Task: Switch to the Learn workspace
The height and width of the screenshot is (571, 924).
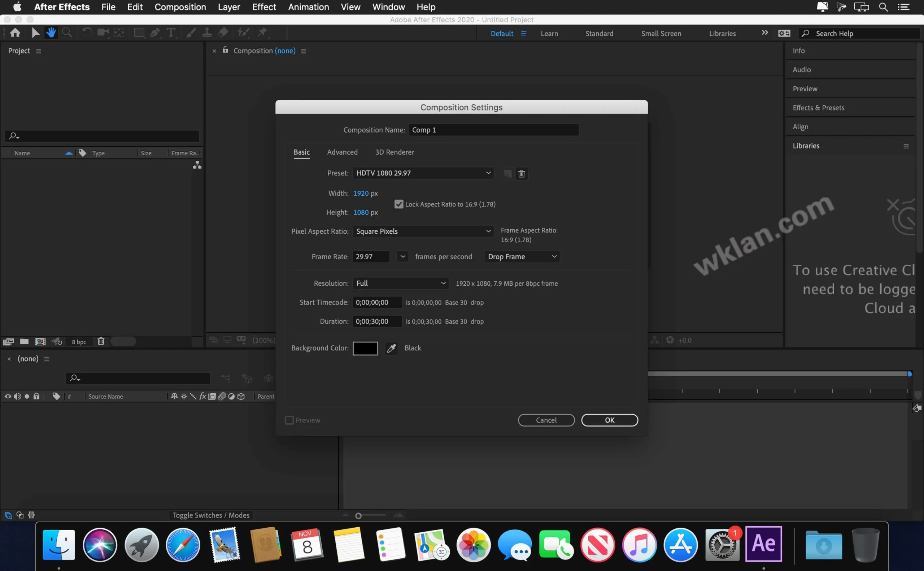Action: (x=549, y=33)
